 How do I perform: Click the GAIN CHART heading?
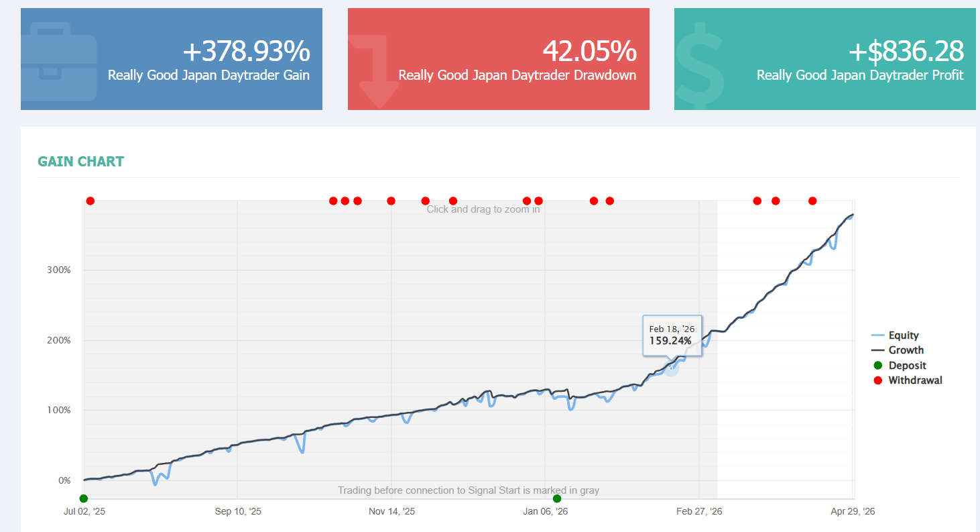coord(81,162)
